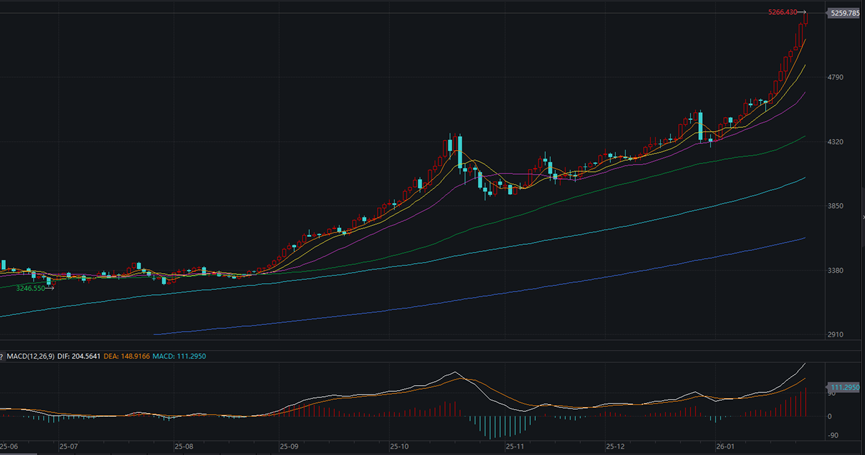The width and height of the screenshot is (865, 455).
Task: Click the blue MACD: 111.2950 readout
Action: coord(179,356)
